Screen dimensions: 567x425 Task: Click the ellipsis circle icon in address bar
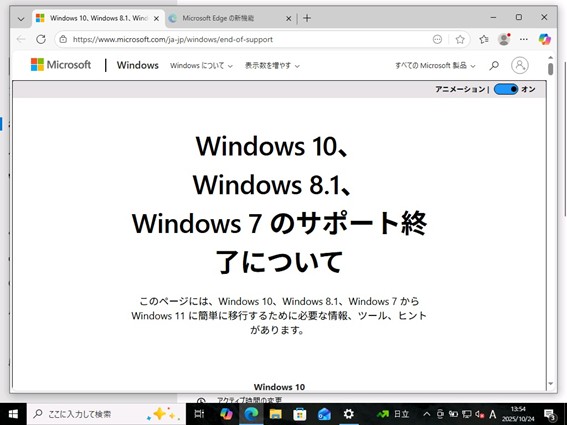(437, 39)
